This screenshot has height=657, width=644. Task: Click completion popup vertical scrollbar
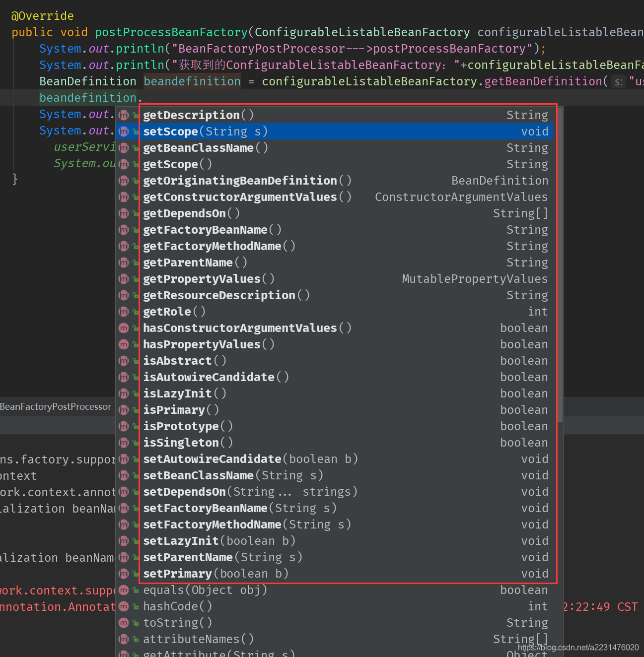pos(560,265)
